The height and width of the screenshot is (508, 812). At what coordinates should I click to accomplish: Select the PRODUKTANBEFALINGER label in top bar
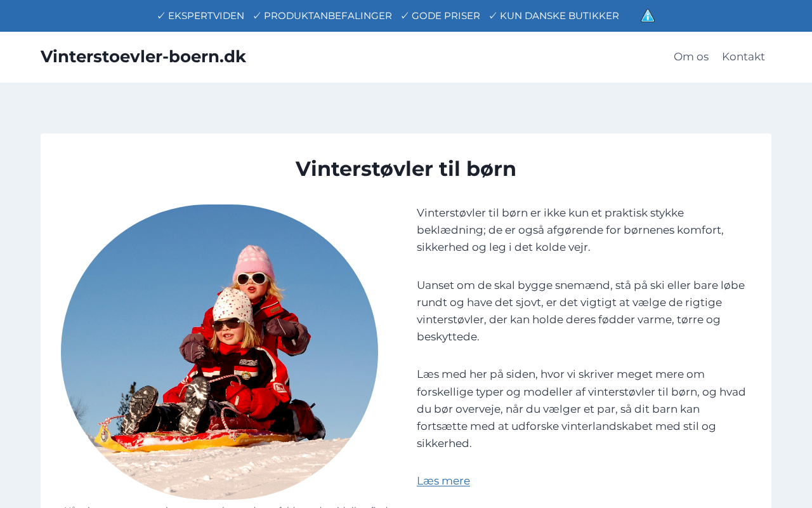point(328,16)
